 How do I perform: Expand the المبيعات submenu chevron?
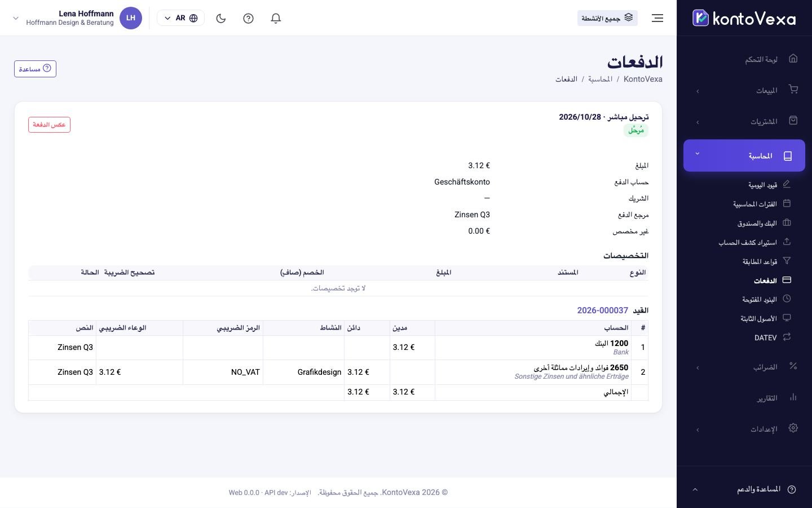point(698,91)
